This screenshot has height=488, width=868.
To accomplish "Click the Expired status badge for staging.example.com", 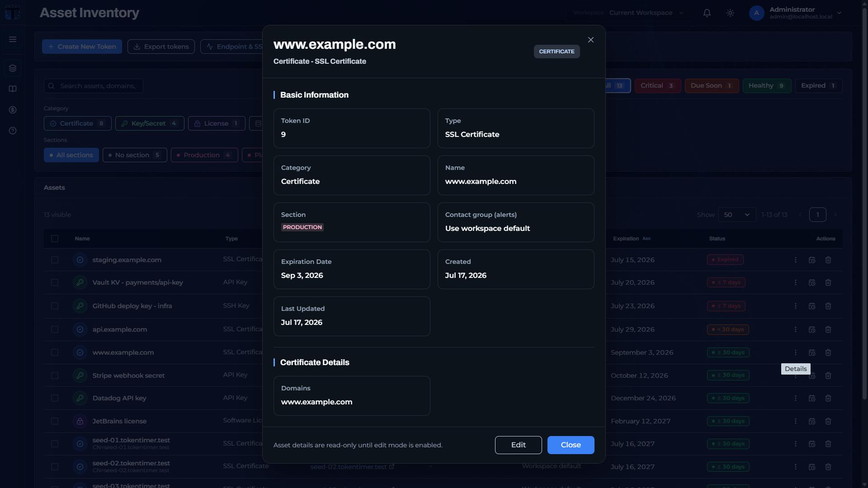I will (x=725, y=260).
